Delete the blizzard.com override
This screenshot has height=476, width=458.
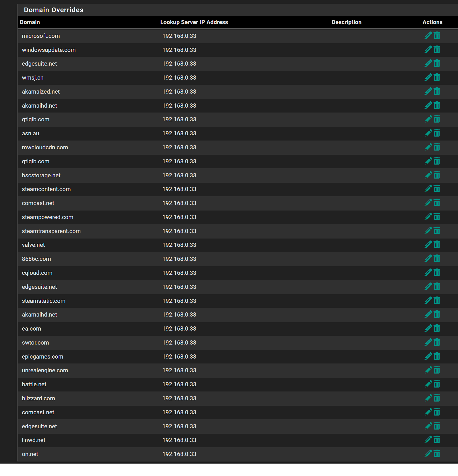(x=437, y=398)
